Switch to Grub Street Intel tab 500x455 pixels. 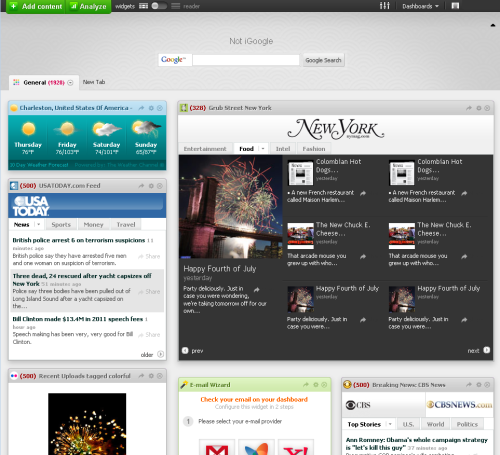coord(283,149)
